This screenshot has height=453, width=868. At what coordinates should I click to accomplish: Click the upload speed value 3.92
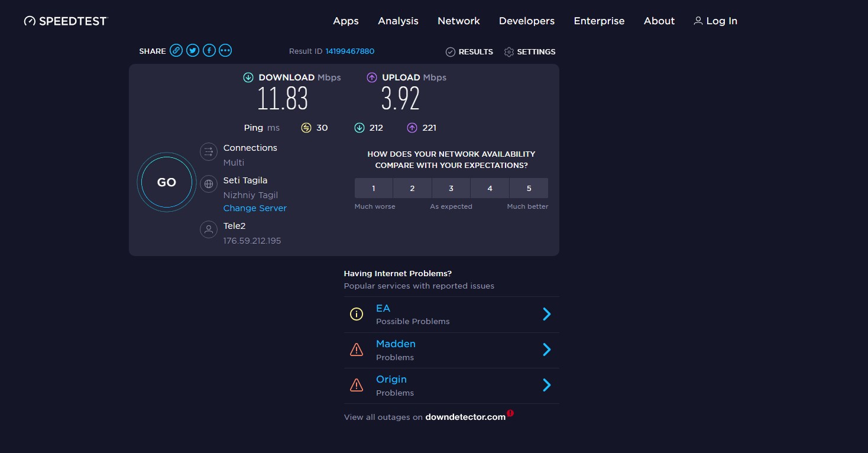(x=400, y=98)
